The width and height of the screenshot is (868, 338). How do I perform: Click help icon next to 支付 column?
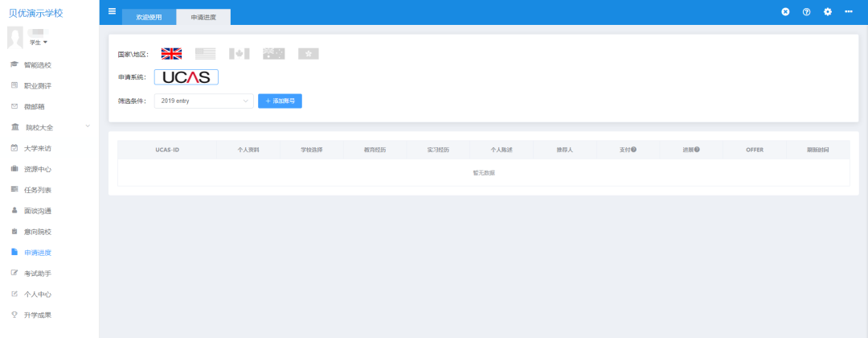coord(634,150)
